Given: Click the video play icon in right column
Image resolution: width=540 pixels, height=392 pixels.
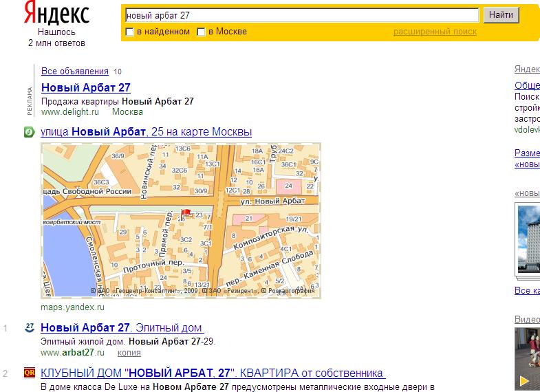Looking at the screenshot, I should (x=524, y=380).
